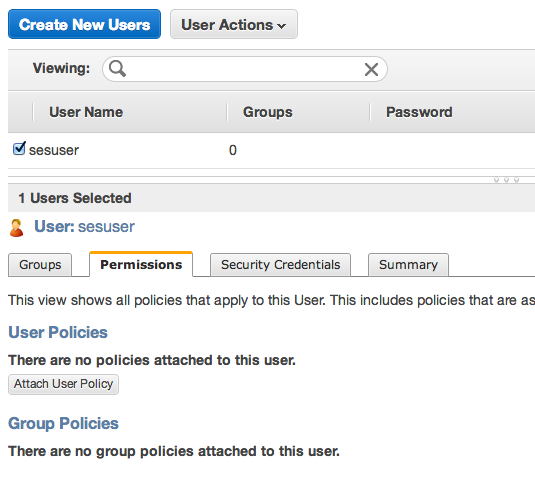The image size is (535, 492).
Task: Focus the Viewing search field
Action: coord(245,69)
